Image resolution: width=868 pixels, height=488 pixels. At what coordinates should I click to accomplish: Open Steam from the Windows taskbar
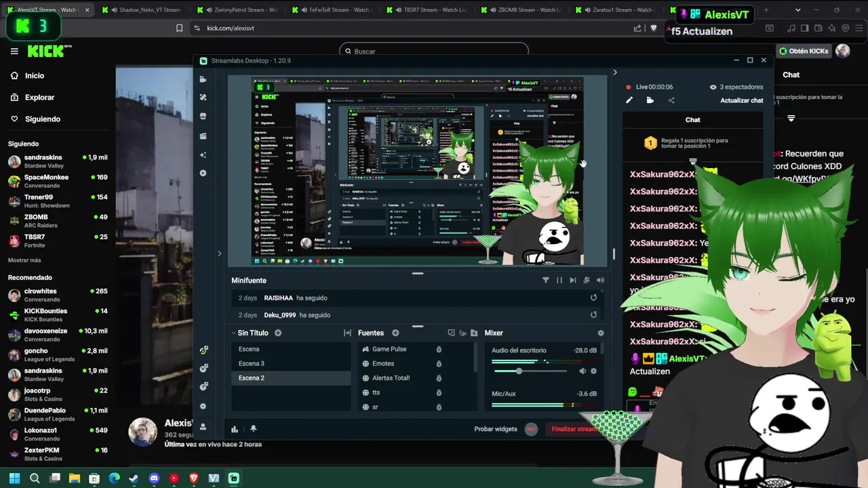coord(134,478)
